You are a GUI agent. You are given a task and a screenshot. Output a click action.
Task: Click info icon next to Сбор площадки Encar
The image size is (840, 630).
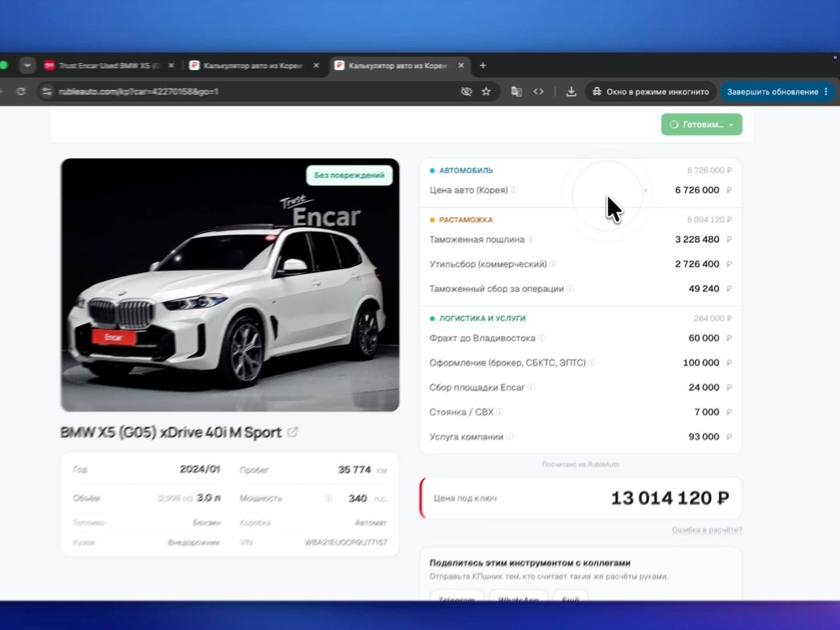coord(531,387)
